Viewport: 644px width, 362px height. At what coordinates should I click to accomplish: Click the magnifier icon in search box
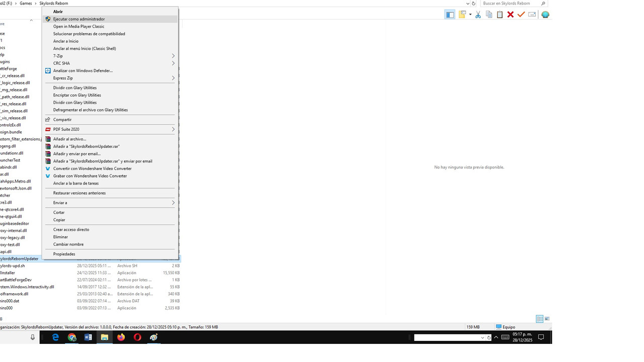[543, 4]
